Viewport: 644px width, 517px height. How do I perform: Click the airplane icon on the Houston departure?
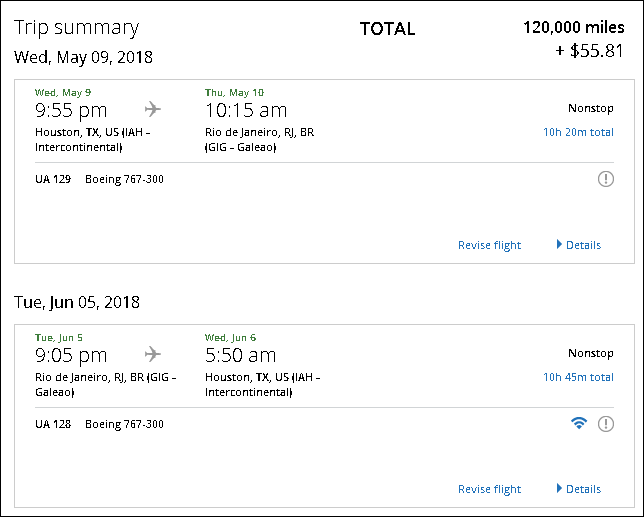(x=153, y=109)
